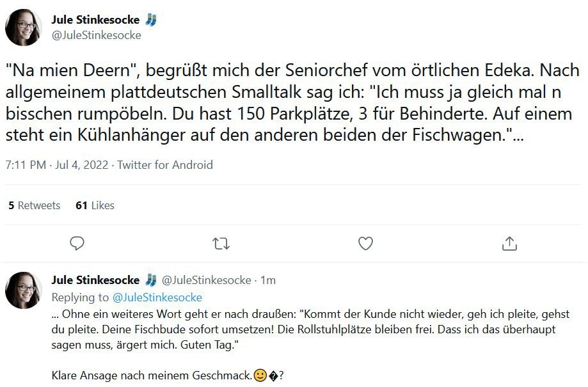Click the reply speech bubble icon

(x=77, y=243)
